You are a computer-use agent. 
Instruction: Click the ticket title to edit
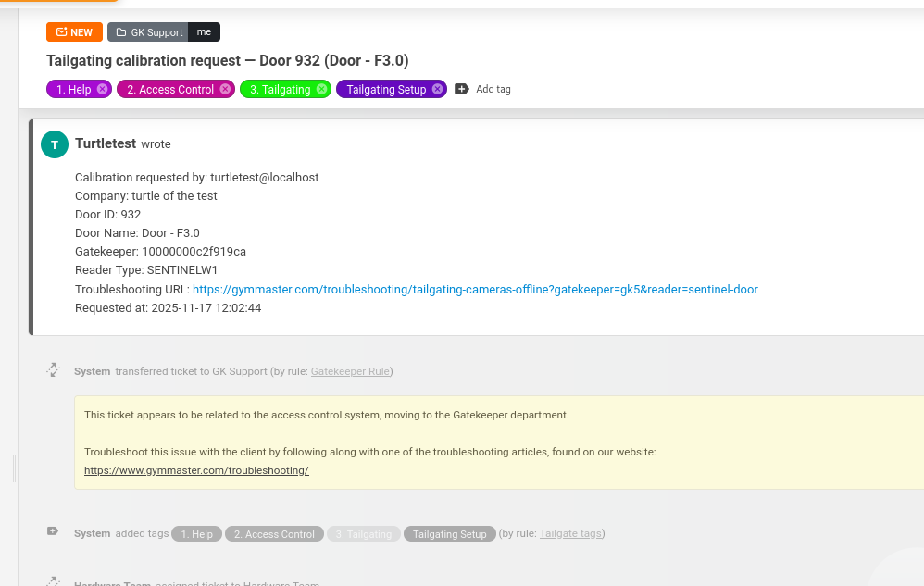[x=228, y=61]
